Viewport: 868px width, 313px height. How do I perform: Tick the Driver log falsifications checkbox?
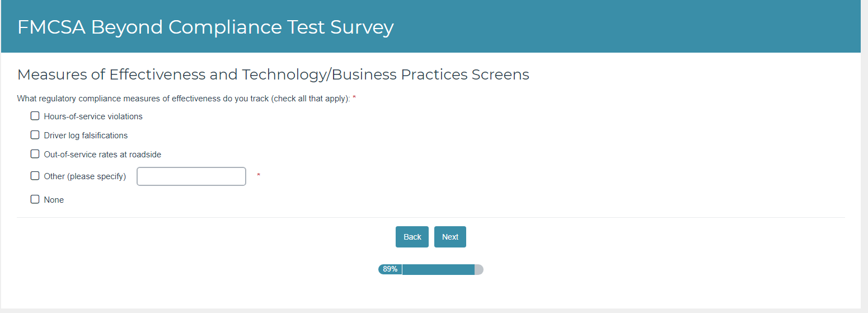click(x=35, y=135)
